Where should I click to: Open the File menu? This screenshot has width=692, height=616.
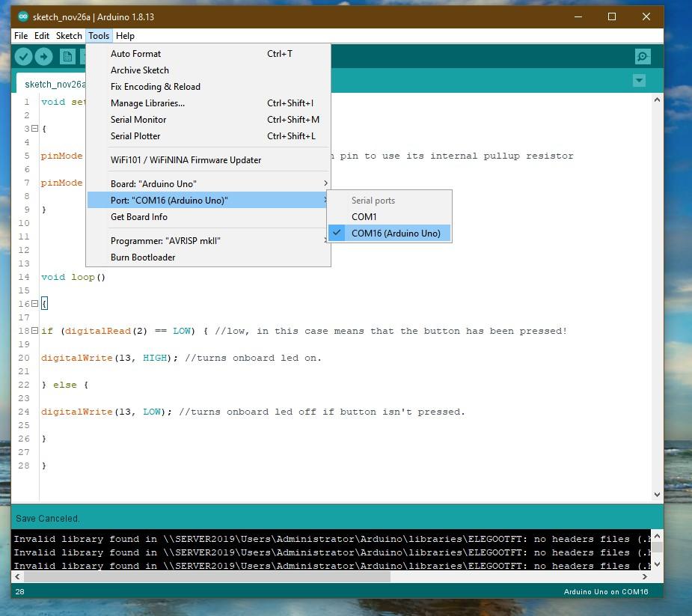click(21, 36)
